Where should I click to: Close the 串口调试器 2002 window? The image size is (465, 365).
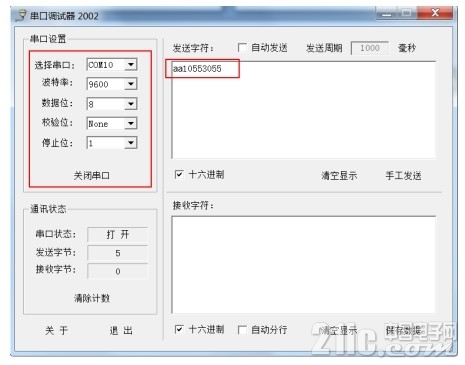coord(435,13)
